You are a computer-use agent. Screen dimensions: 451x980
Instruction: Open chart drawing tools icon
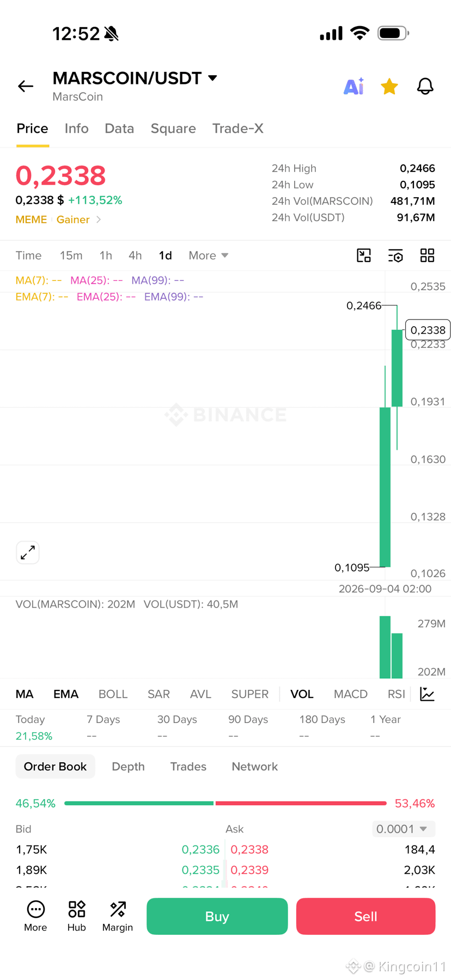click(364, 255)
